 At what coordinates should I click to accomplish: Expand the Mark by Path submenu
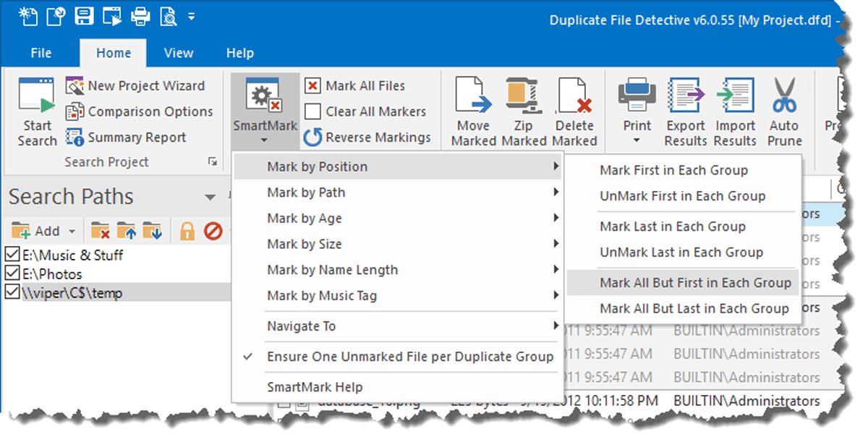(x=399, y=192)
